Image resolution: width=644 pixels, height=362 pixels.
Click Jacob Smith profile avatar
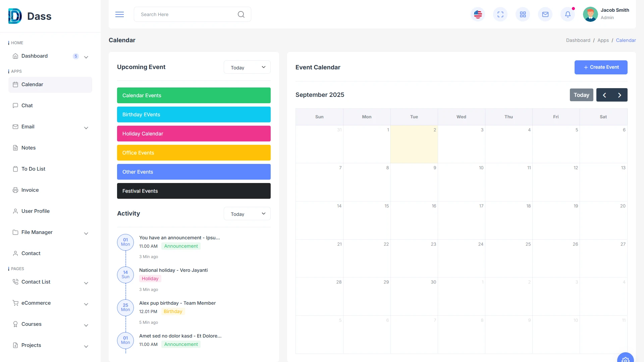[590, 14]
